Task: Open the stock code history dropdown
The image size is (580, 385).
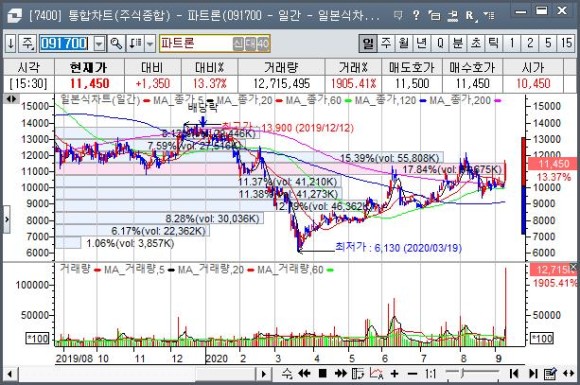Action: [99, 44]
